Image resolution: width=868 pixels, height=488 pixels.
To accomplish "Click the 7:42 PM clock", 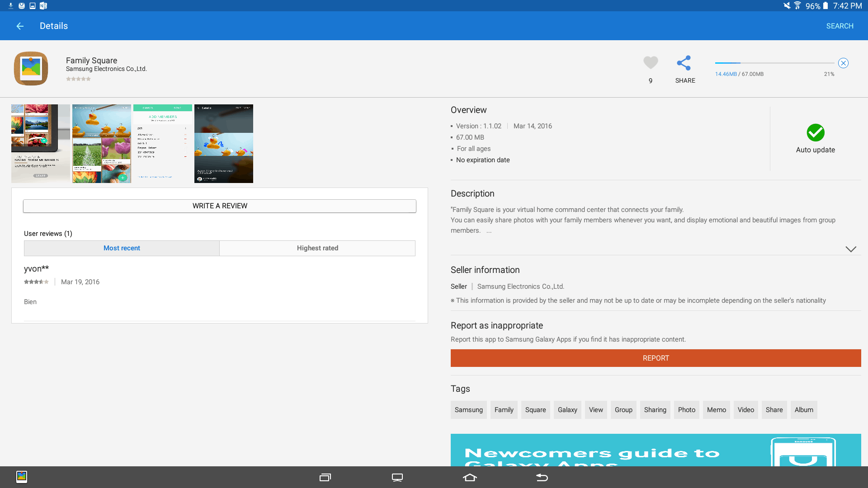I will [848, 6].
